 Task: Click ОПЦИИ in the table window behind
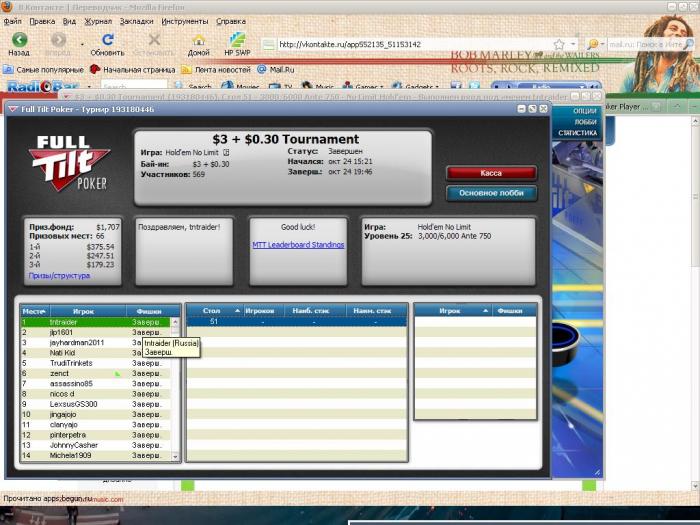pos(585,111)
